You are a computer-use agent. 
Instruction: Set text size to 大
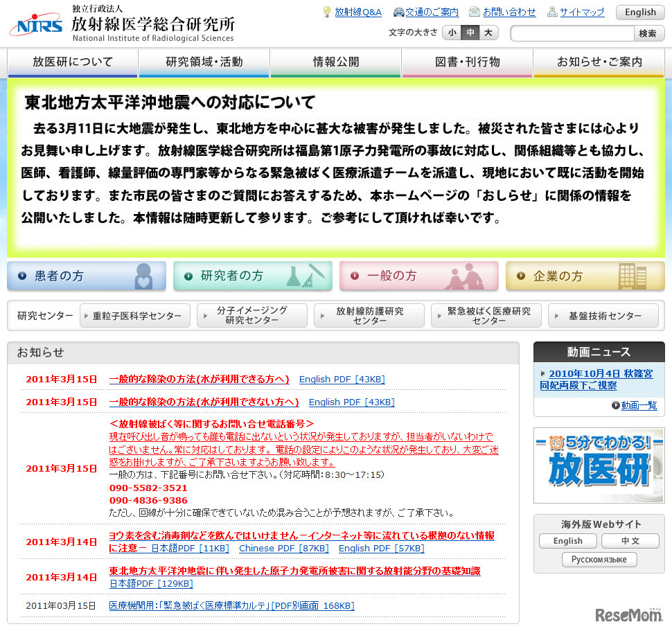click(488, 32)
